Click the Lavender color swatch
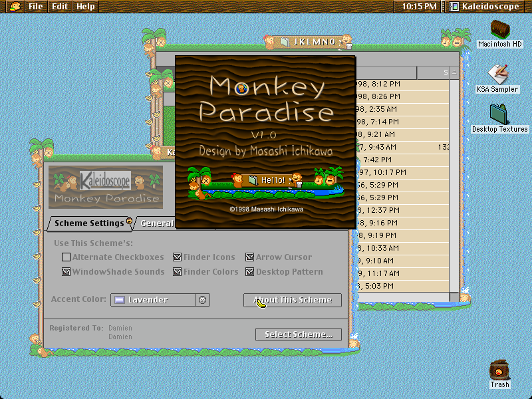Image resolution: width=532 pixels, height=399 pixels. (120, 300)
